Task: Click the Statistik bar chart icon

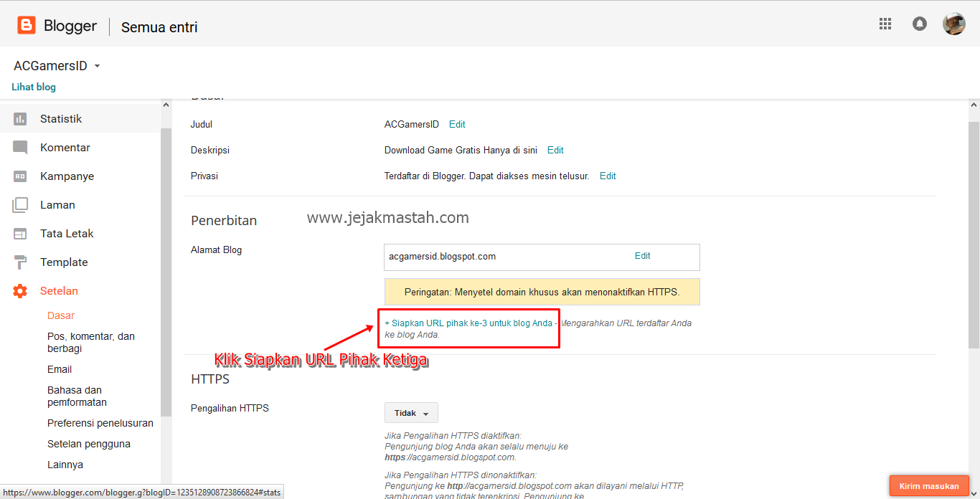Action: point(20,119)
